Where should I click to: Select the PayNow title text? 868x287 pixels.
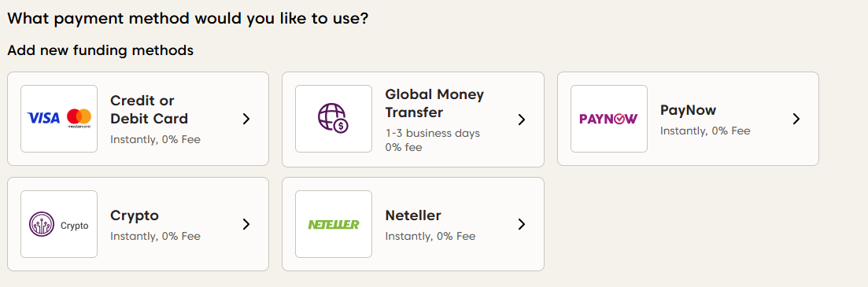pyautogui.click(x=688, y=110)
